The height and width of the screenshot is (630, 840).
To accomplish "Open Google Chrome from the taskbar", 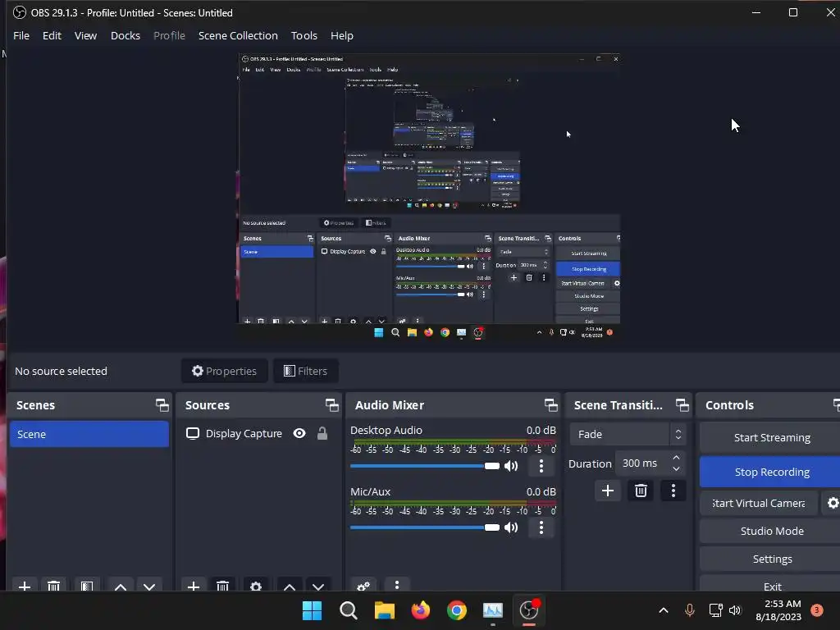I will (x=456, y=609).
